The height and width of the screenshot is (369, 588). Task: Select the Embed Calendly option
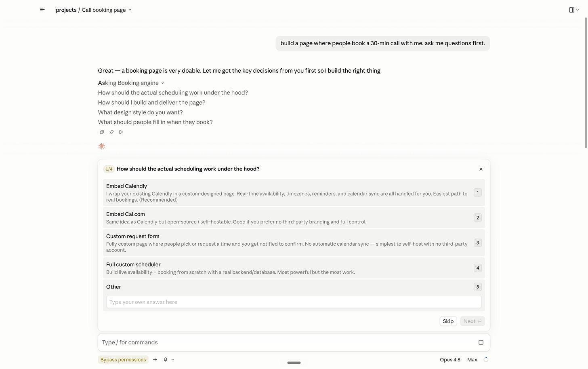coord(294,193)
